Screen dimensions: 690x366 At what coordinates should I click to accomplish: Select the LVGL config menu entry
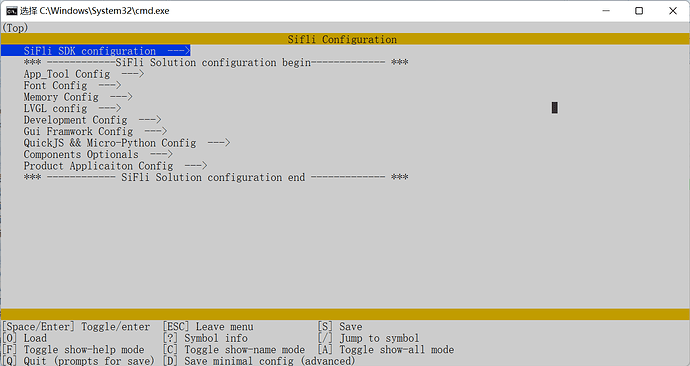pyautogui.click(x=72, y=108)
